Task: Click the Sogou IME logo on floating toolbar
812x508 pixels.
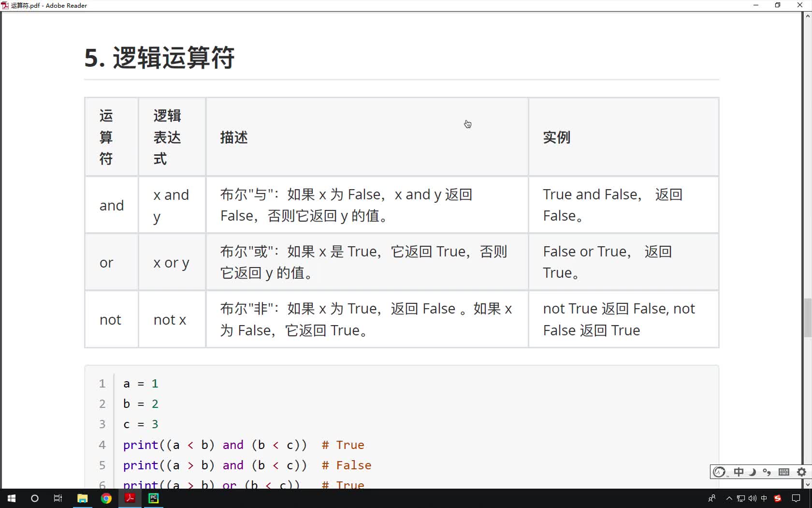Action: tap(719, 472)
